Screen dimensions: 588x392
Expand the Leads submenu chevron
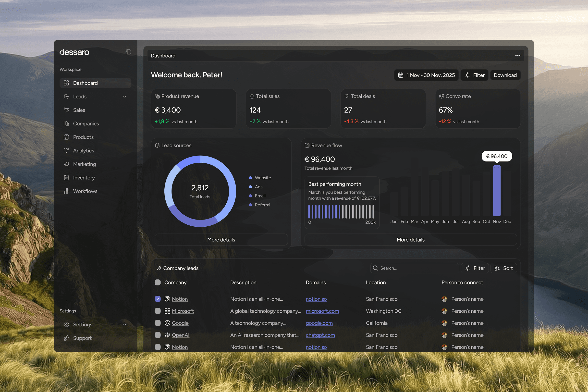coord(124,97)
